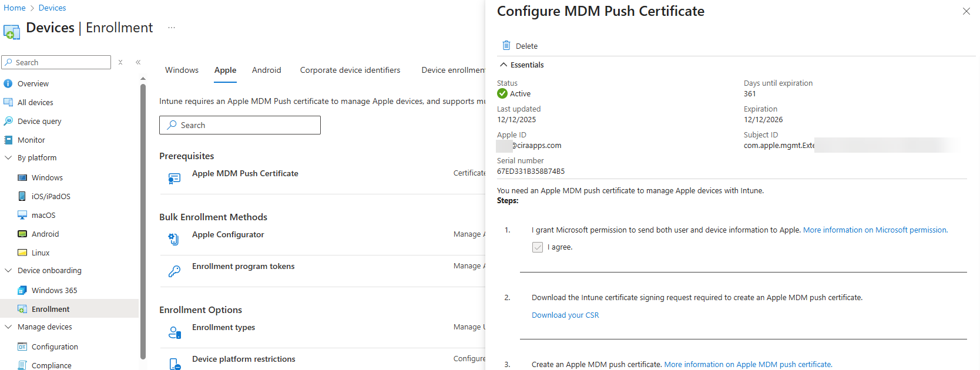980x370 pixels.
Task: Toggle the I agree checkbox
Action: click(538, 247)
